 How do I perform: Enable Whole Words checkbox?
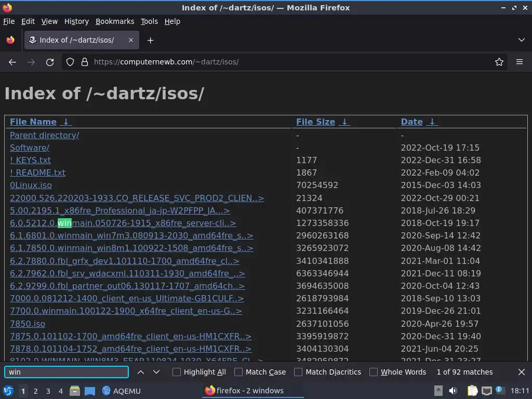[373, 372]
